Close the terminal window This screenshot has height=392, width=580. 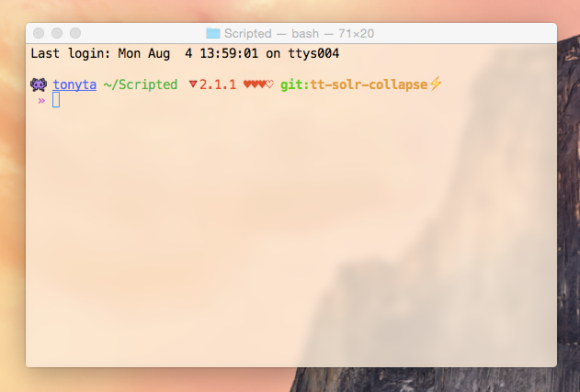(x=39, y=33)
